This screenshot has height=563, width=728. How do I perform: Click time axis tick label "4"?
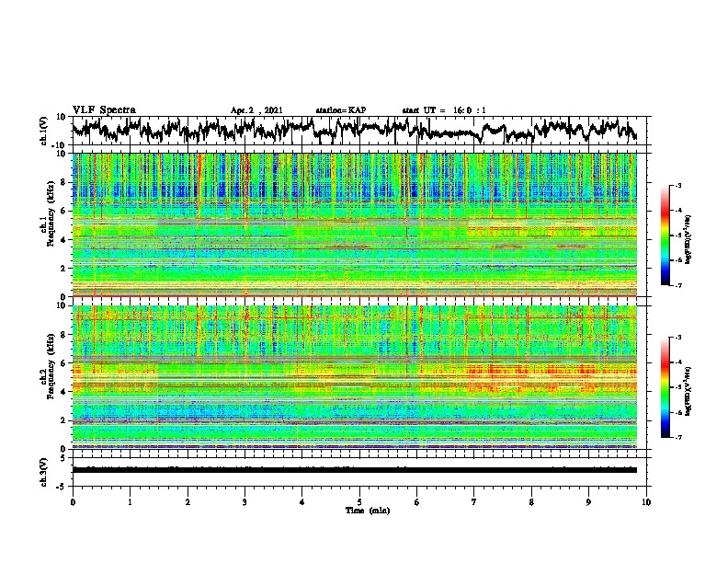click(302, 502)
